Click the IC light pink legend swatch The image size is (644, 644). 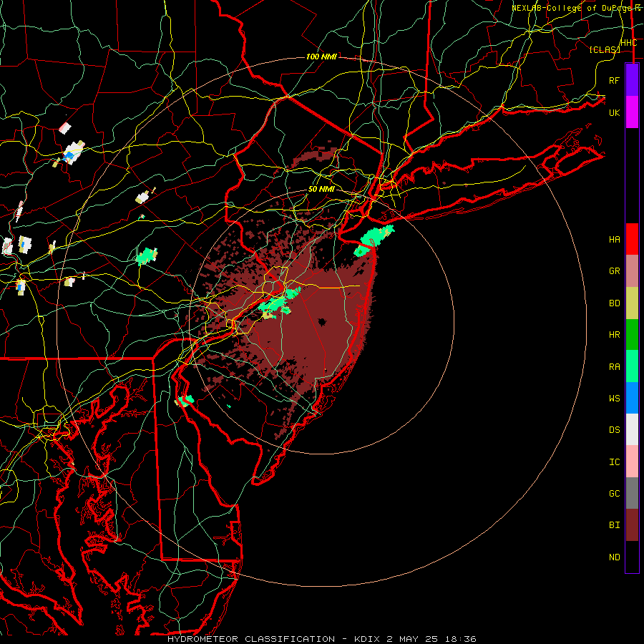click(x=632, y=462)
